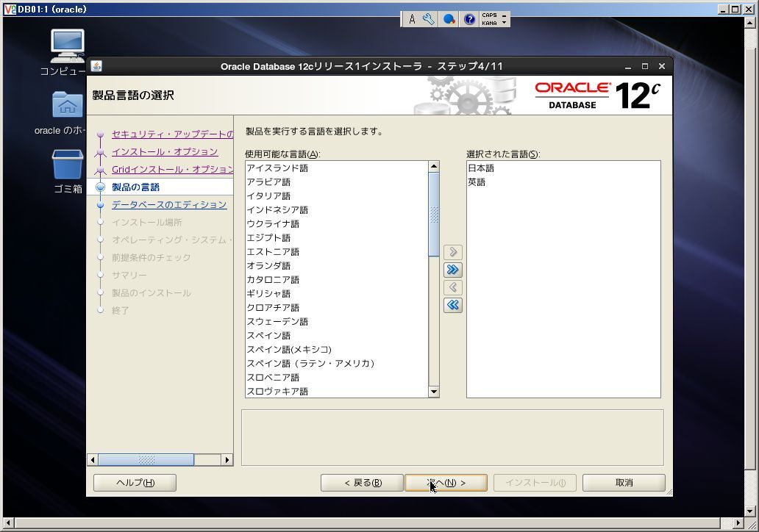The image size is (759, 532).
Task: Click the VNC window horizontal scroll right arrow
Action: click(x=738, y=522)
